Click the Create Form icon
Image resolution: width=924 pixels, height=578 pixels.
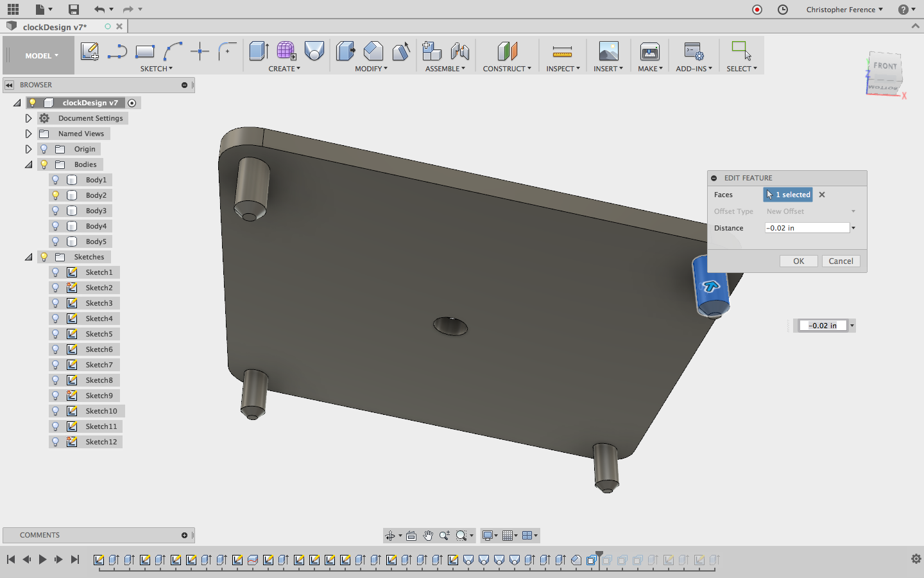[286, 51]
